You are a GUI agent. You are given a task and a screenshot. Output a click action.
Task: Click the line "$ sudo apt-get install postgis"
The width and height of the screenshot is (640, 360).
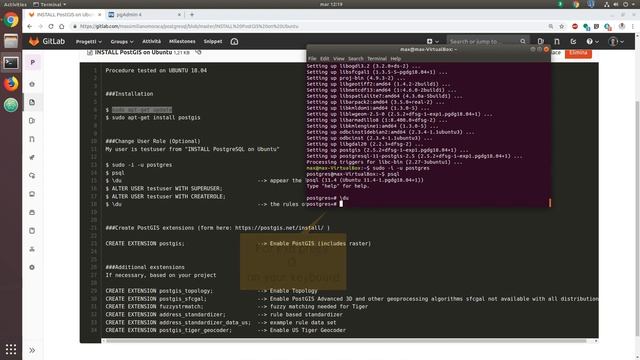point(153,118)
